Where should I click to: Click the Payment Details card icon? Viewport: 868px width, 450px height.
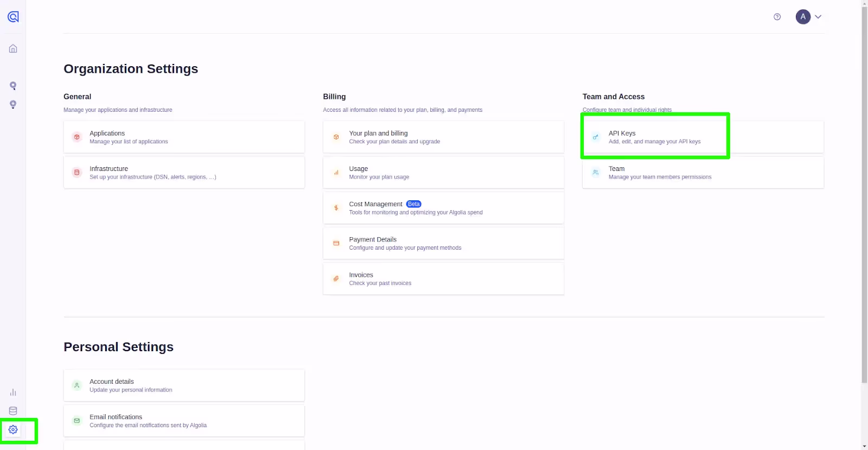[336, 243]
